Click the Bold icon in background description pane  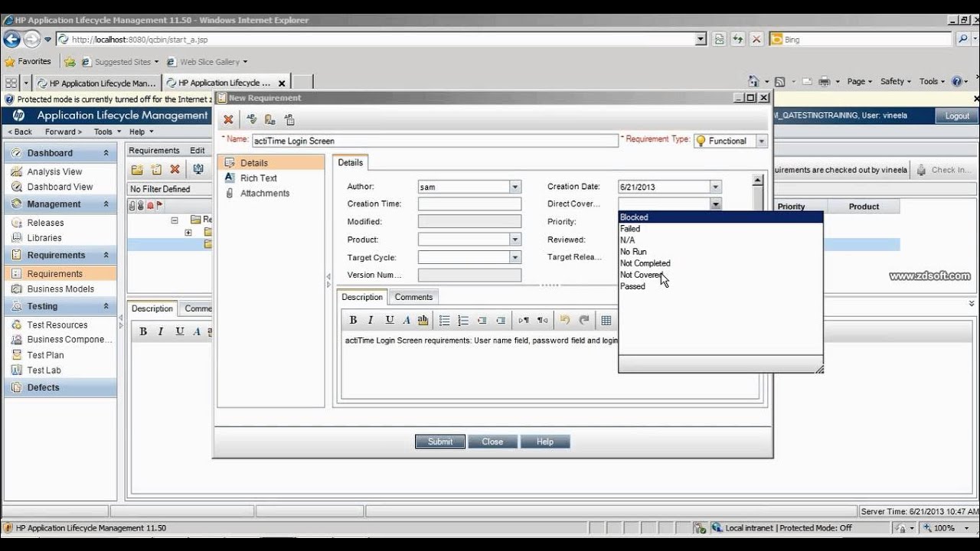pos(143,331)
